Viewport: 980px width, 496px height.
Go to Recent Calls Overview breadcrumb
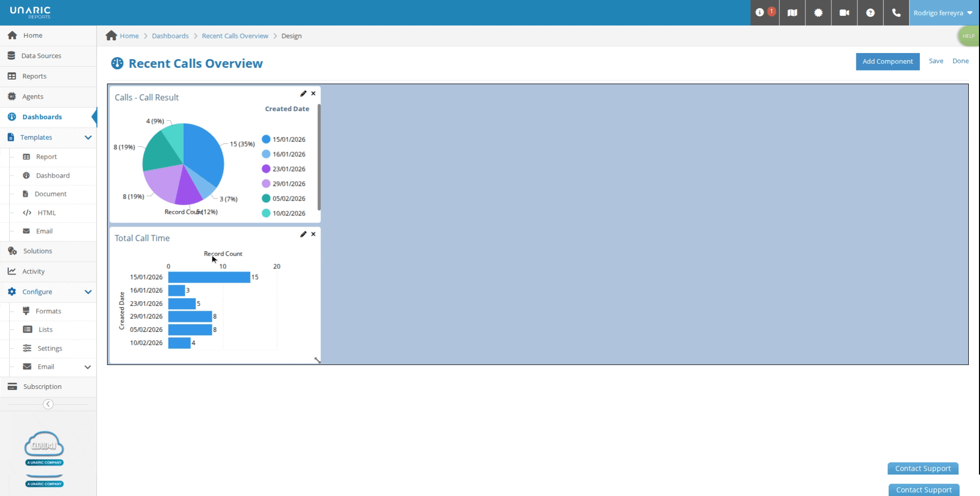coord(235,36)
